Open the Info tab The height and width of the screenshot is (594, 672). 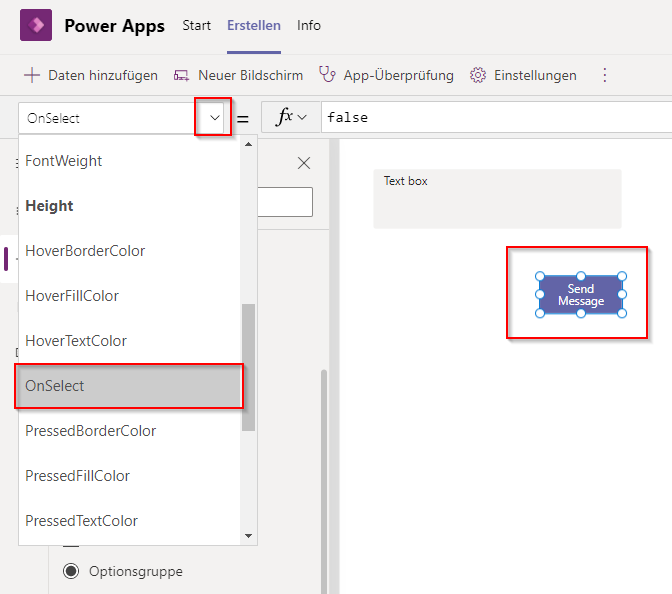click(x=309, y=26)
